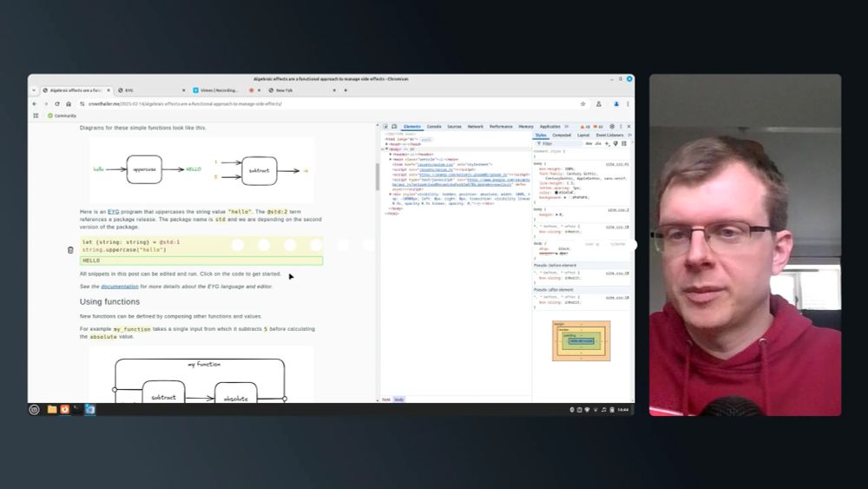Open the terminal from the taskbar
This screenshot has width=868, height=489.
[x=77, y=409]
